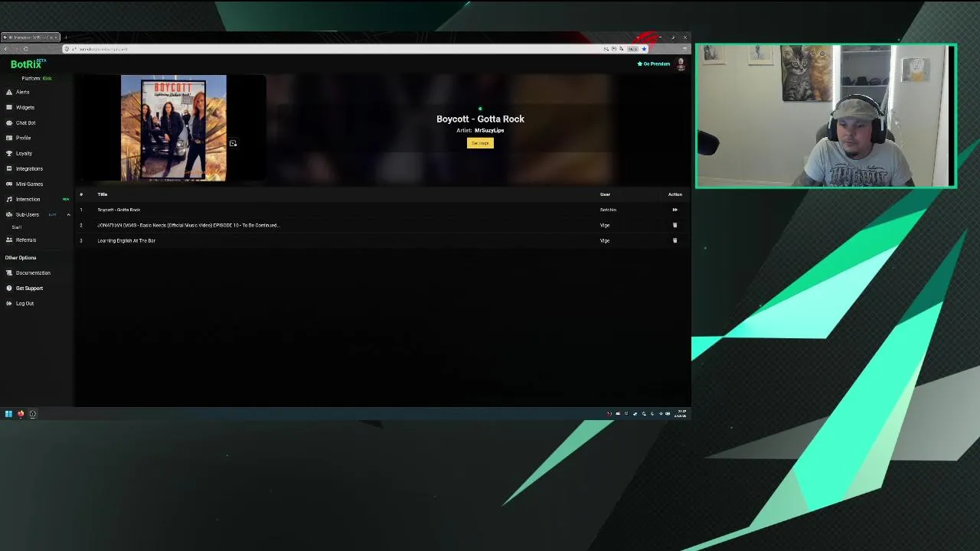The height and width of the screenshot is (551, 980).
Task: Click the User column header
Action: click(x=605, y=194)
